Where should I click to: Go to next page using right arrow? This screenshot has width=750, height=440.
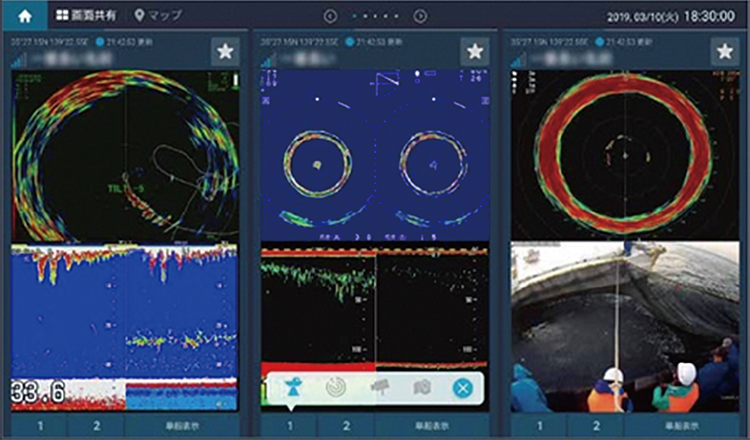420,16
